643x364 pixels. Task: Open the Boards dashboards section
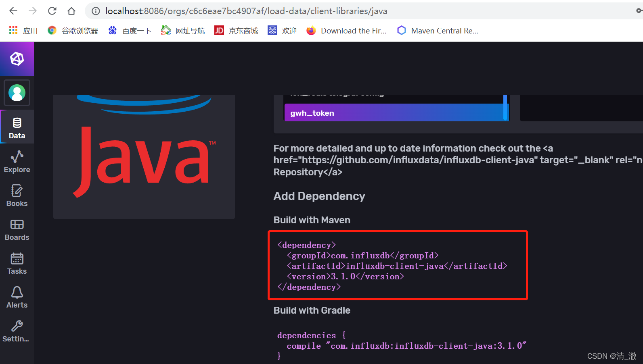17,229
